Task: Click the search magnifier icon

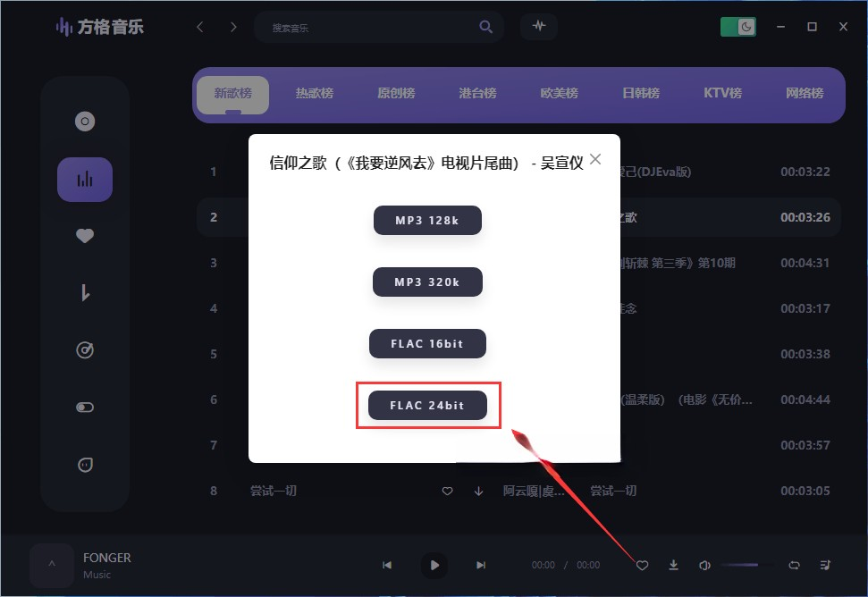Action: pos(485,27)
